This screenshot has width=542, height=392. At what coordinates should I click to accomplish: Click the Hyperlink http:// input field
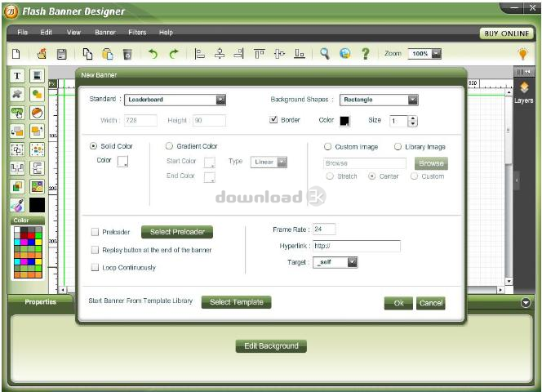[357, 246]
